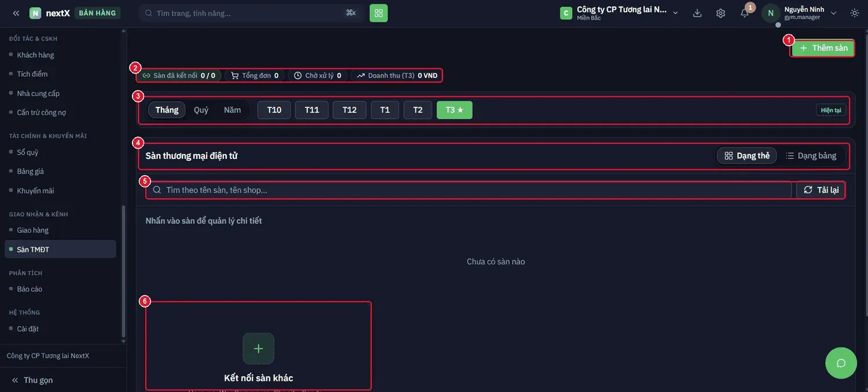This screenshot has width=868, height=392.
Task: Focus the global search field
Action: [x=251, y=13]
